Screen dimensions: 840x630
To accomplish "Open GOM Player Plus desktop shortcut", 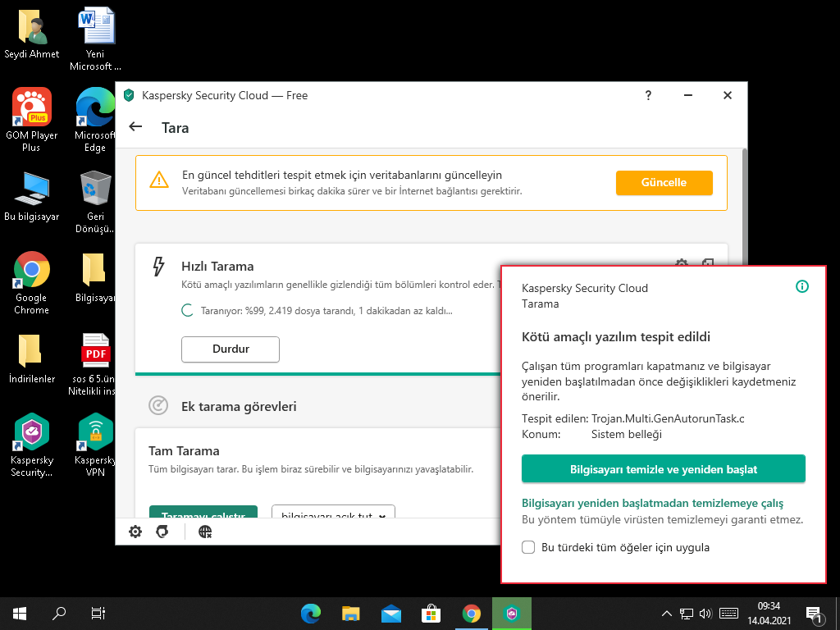I will pos(31,120).
